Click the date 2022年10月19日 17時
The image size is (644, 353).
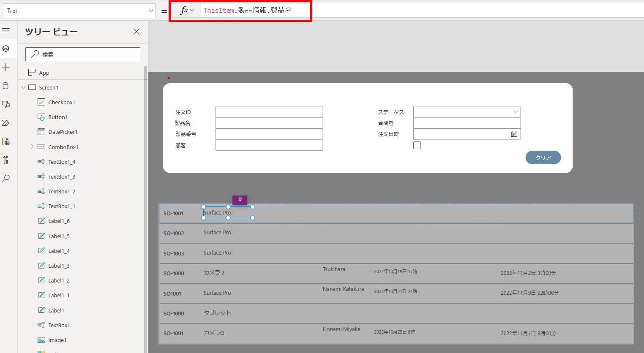click(x=396, y=272)
